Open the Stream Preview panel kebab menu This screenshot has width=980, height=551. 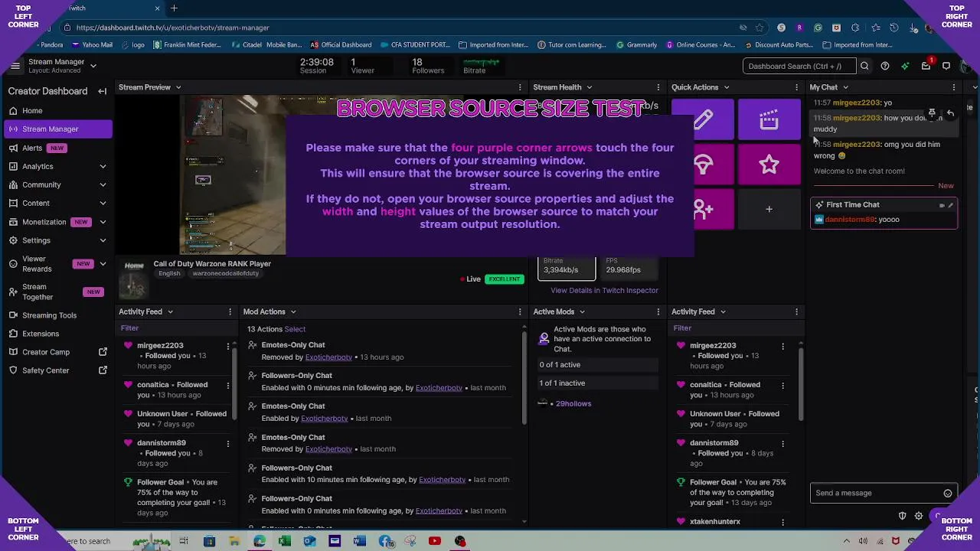pyautogui.click(x=520, y=87)
